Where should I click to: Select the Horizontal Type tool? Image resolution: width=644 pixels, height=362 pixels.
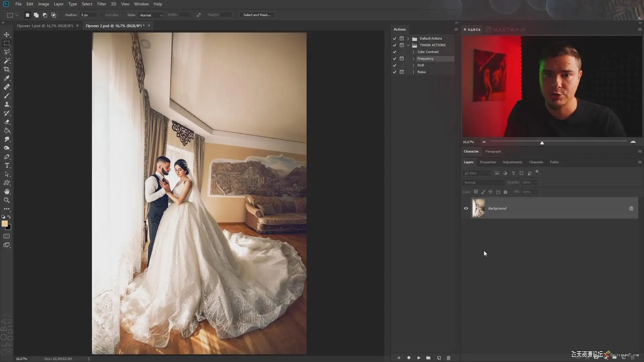(7, 165)
